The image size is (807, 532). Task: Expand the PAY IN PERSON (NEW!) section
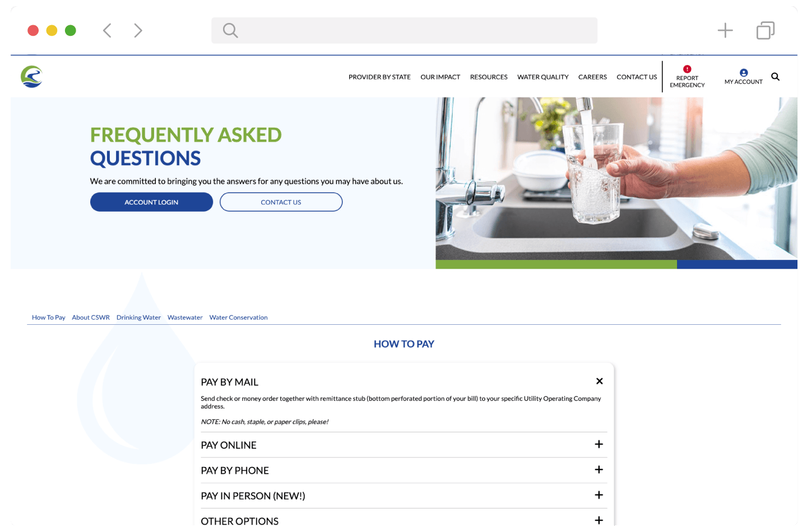click(x=599, y=495)
